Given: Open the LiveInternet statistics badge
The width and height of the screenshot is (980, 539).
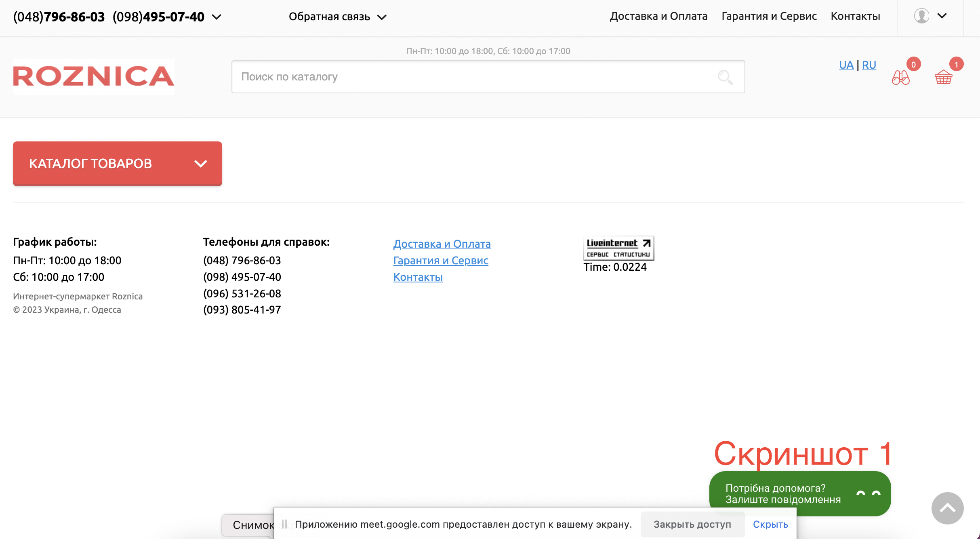Looking at the screenshot, I should [x=618, y=248].
